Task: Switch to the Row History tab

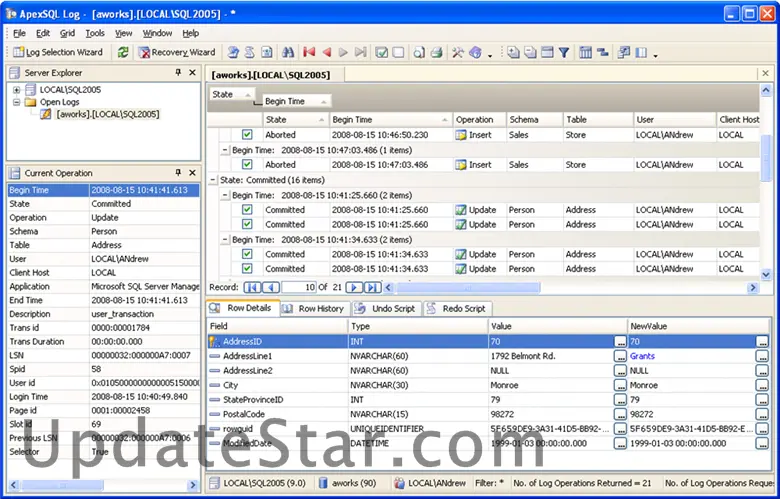Action: pyautogui.click(x=315, y=308)
